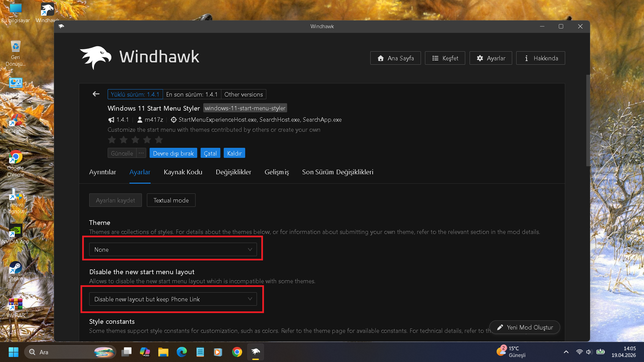Viewport: 644px width, 362px height.
Task: Click the back arrow to mod list
Action: pyautogui.click(x=96, y=94)
